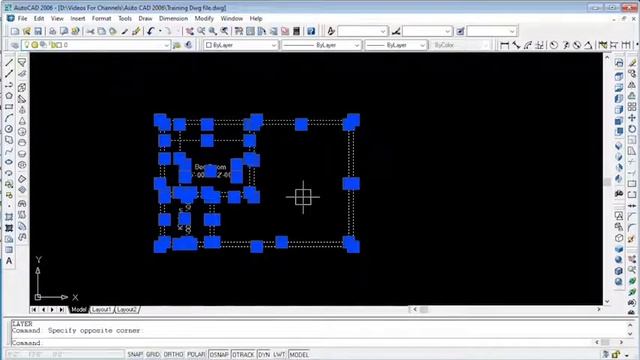
Task: Open the File menu
Action: pos(22,19)
